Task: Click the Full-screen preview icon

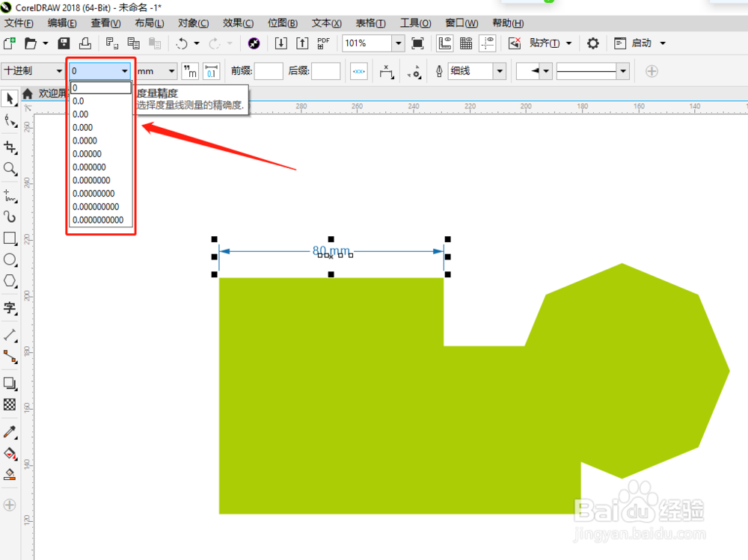Action: click(417, 43)
